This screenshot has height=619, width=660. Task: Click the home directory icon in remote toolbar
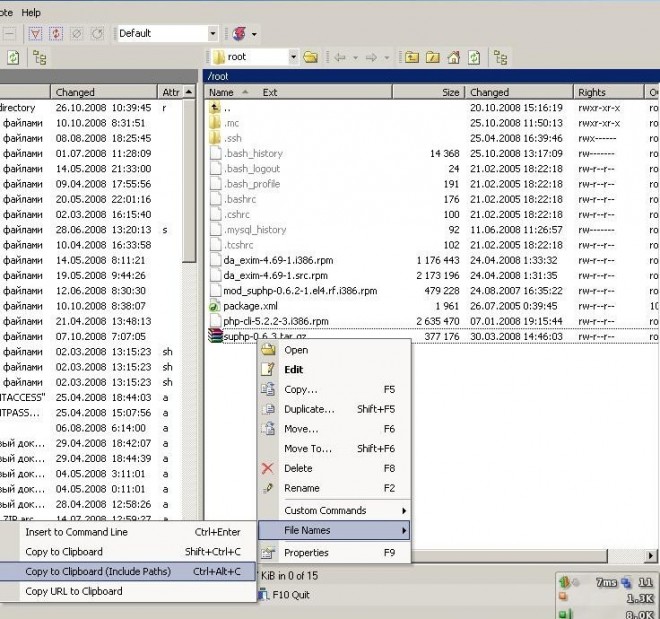coord(453,58)
